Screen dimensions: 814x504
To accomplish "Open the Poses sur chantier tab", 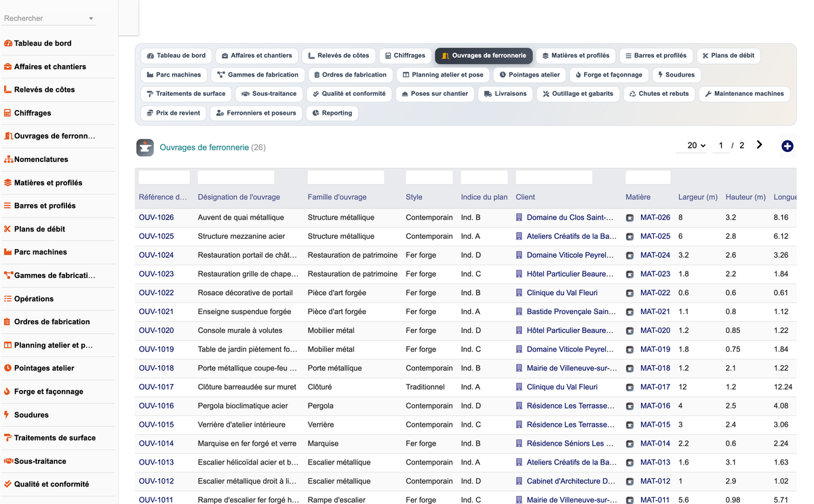I will pyautogui.click(x=435, y=94).
